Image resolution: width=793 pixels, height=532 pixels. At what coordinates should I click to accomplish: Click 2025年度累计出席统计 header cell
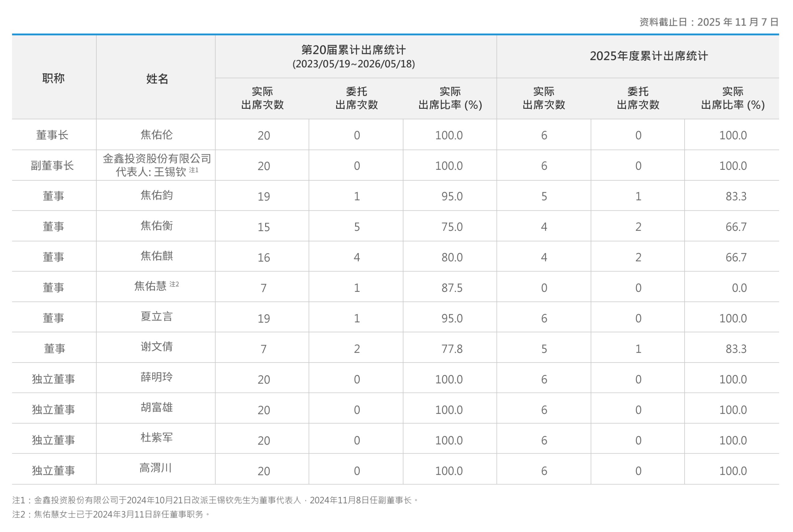tap(649, 56)
